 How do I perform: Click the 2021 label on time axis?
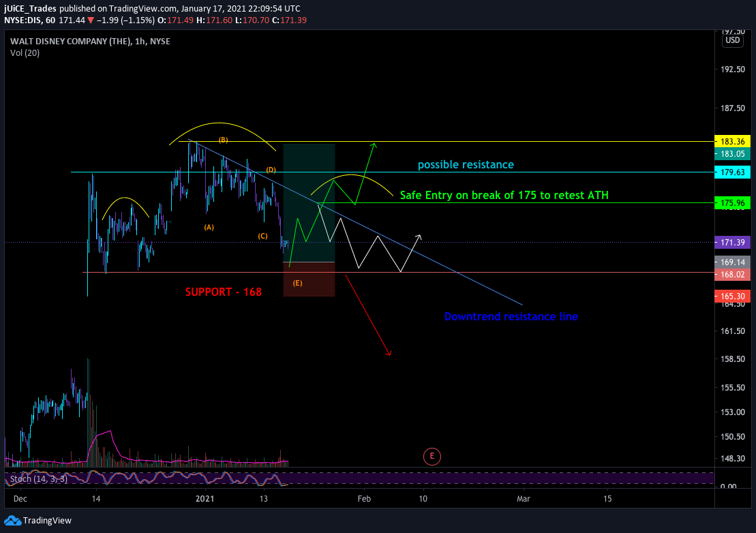[x=205, y=499]
